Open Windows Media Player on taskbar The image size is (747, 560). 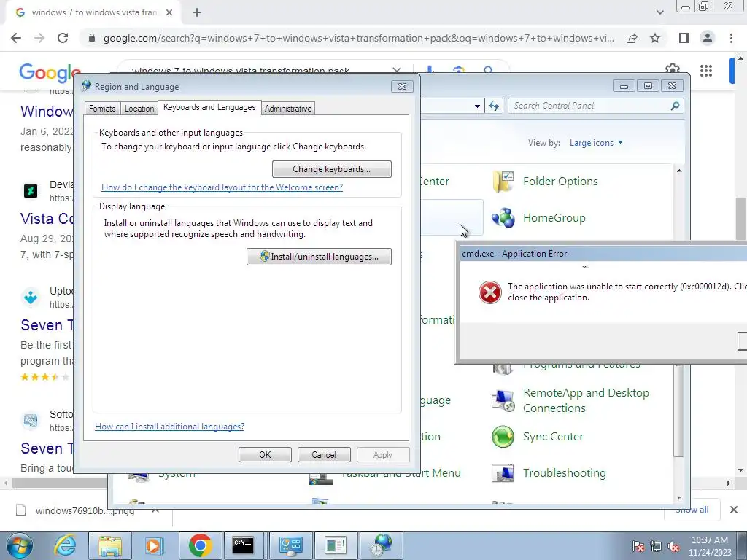154,545
